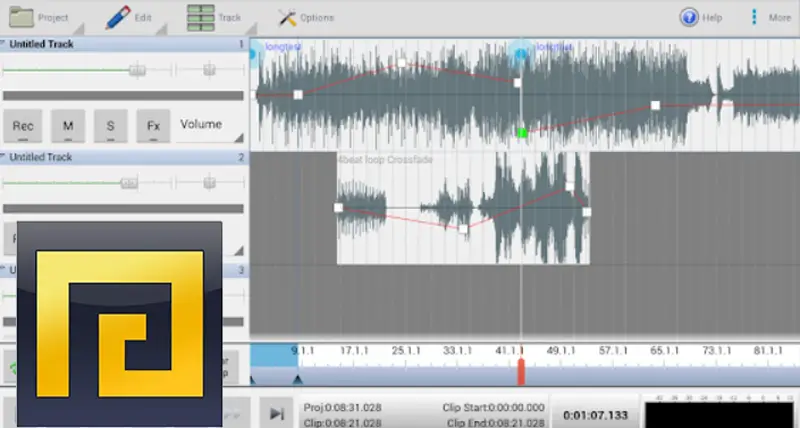Select the 4beat loop Crossfade clip label
The height and width of the screenshot is (428, 800).
385,160
